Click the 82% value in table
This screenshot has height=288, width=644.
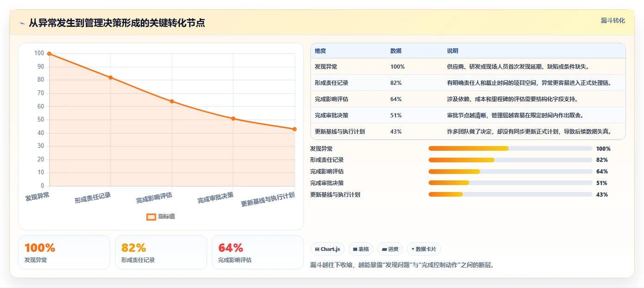click(x=396, y=83)
